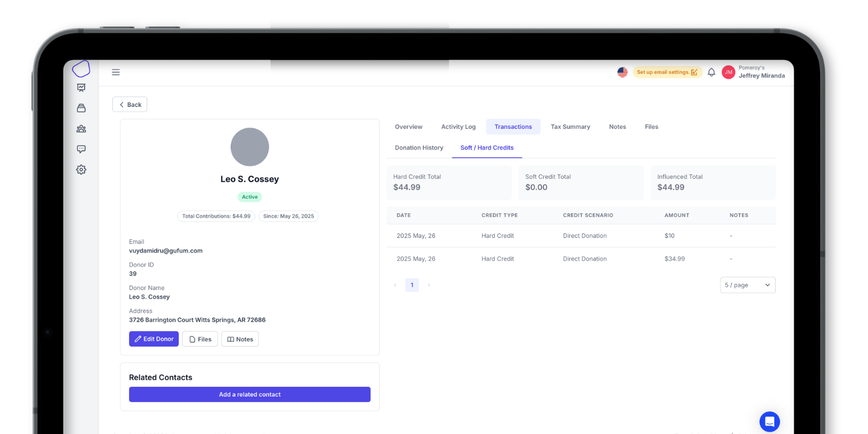Click the JM user avatar
This screenshot has width=868, height=434.
(729, 72)
